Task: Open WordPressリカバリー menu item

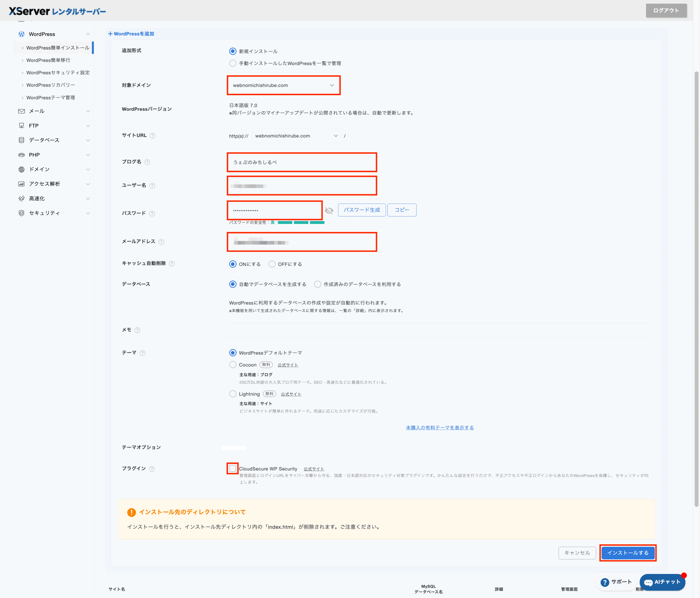Action: [51, 85]
